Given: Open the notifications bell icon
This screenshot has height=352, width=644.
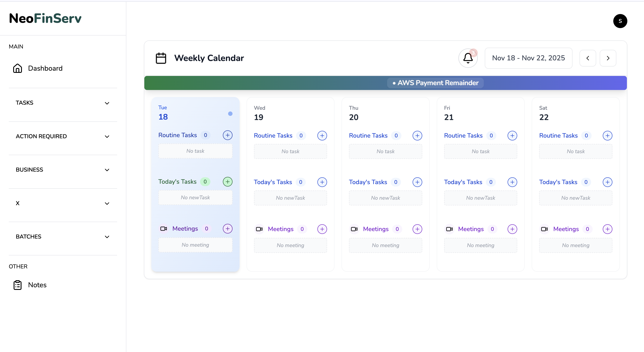Looking at the screenshot, I should [468, 58].
